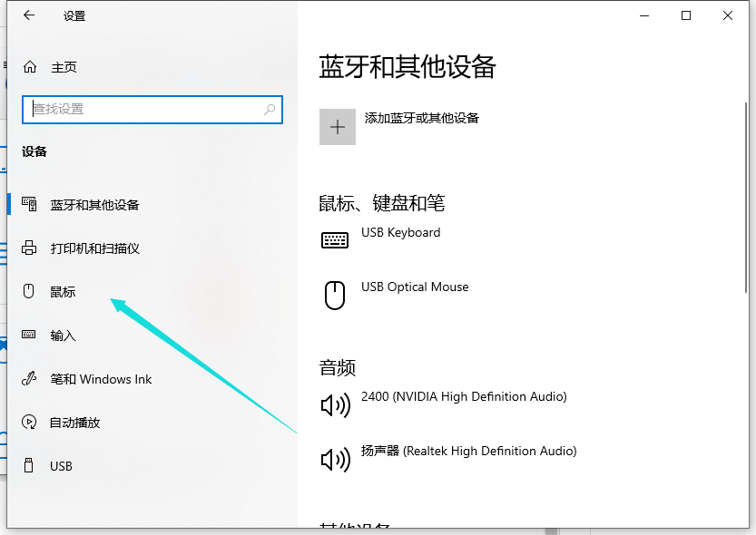756x535 pixels.
Task: Click the back arrow in Settings
Action: (x=29, y=15)
